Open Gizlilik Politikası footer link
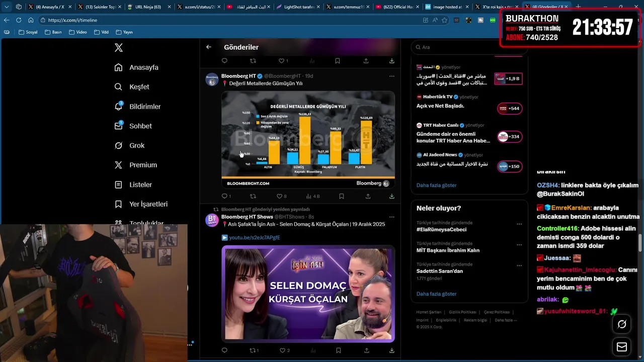 coord(462,312)
